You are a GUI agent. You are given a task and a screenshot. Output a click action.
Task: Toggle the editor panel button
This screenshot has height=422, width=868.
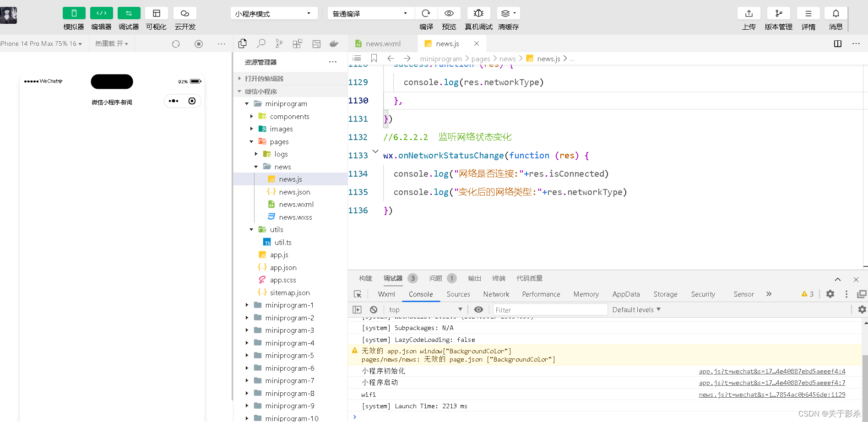(x=101, y=13)
